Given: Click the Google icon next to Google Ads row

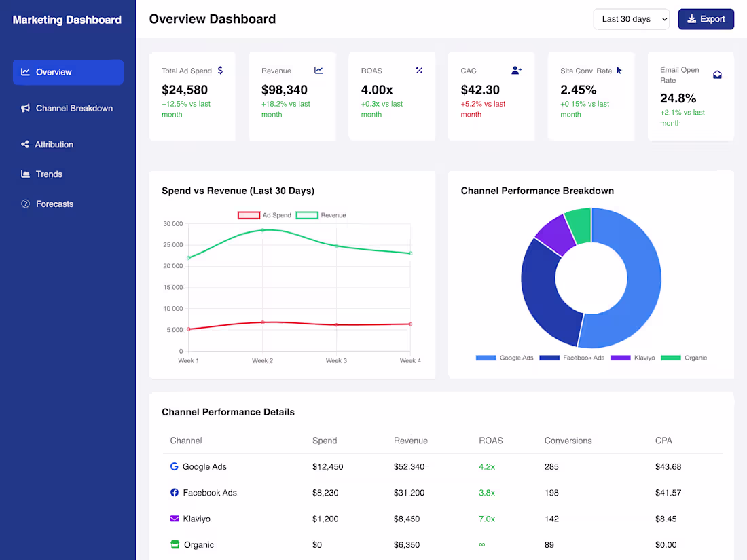Looking at the screenshot, I should [x=173, y=466].
